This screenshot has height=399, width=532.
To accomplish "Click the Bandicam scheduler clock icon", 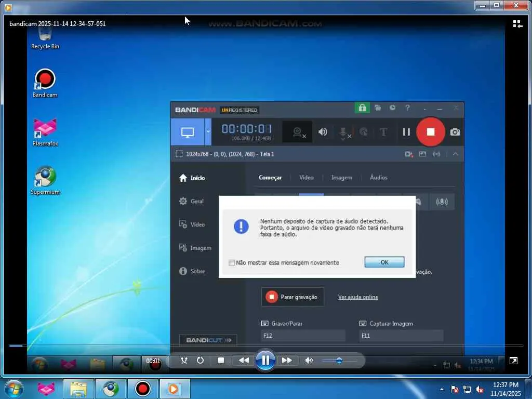I will click(393, 108).
